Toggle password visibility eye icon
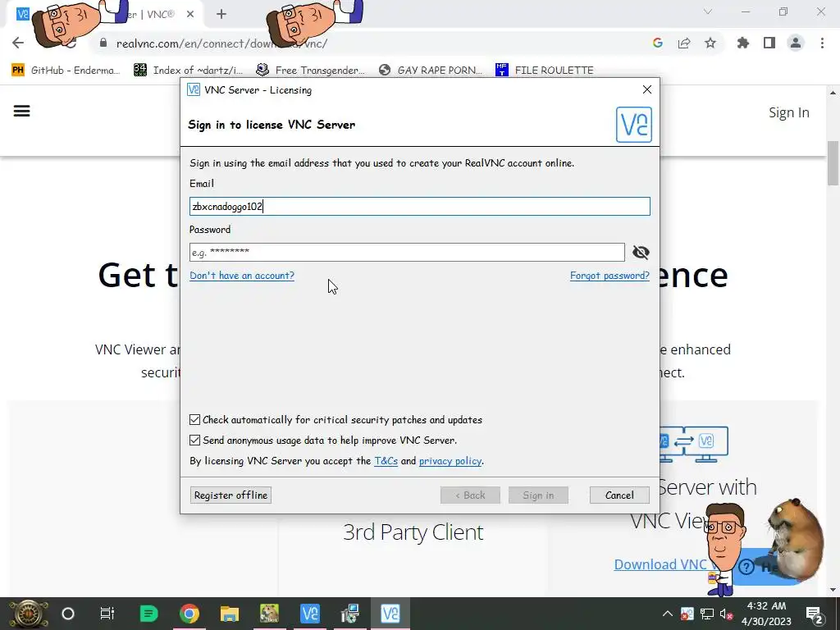The width and height of the screenshot is (840, 630). 641,253
